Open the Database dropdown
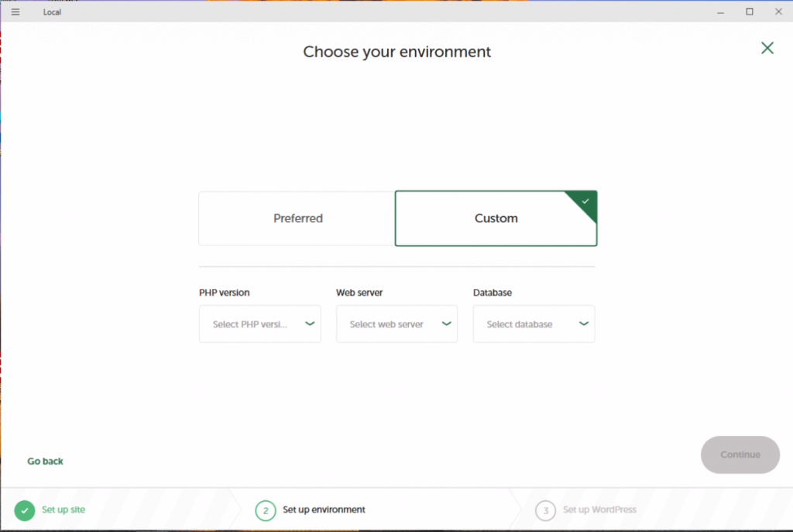793x532 pixels. 534,324
